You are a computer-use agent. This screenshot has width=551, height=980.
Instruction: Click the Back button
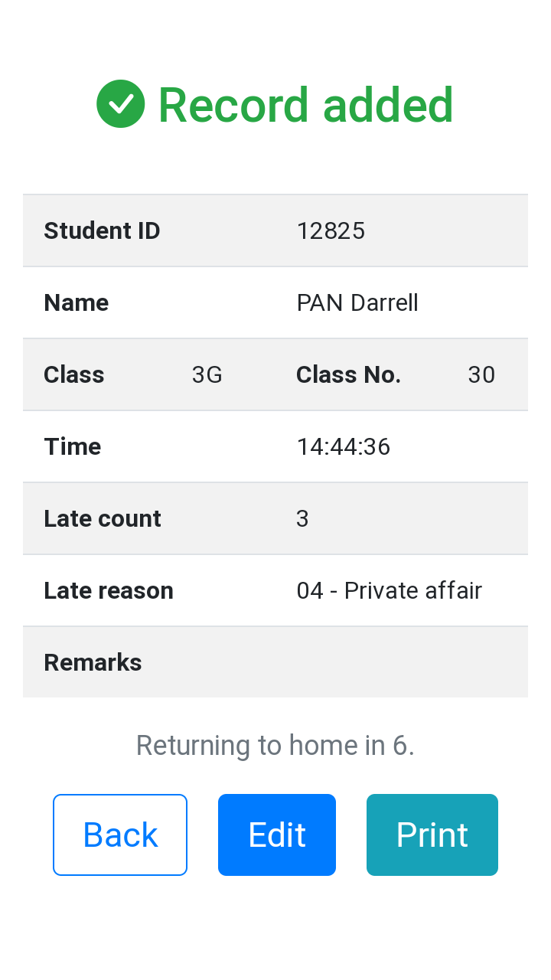coord(119,835)
